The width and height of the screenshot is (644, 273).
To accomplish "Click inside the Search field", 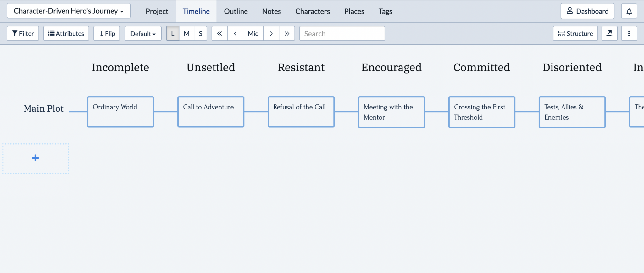I will 342,33.
